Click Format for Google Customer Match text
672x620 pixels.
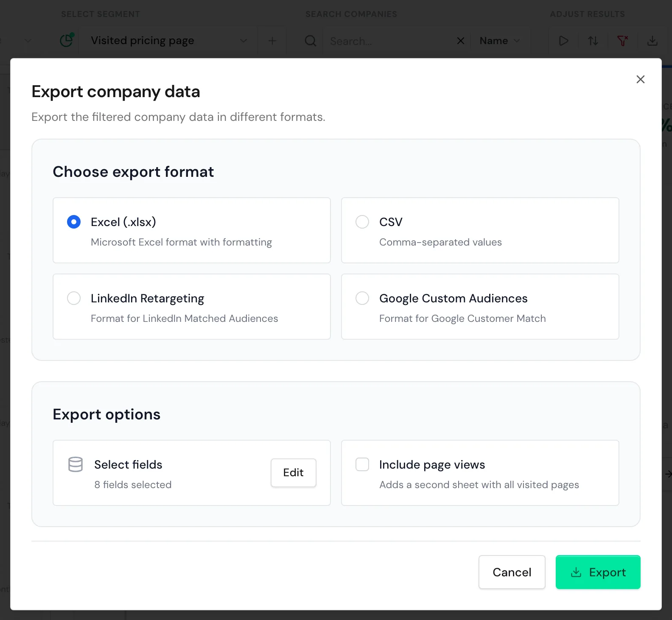point(462,318)
